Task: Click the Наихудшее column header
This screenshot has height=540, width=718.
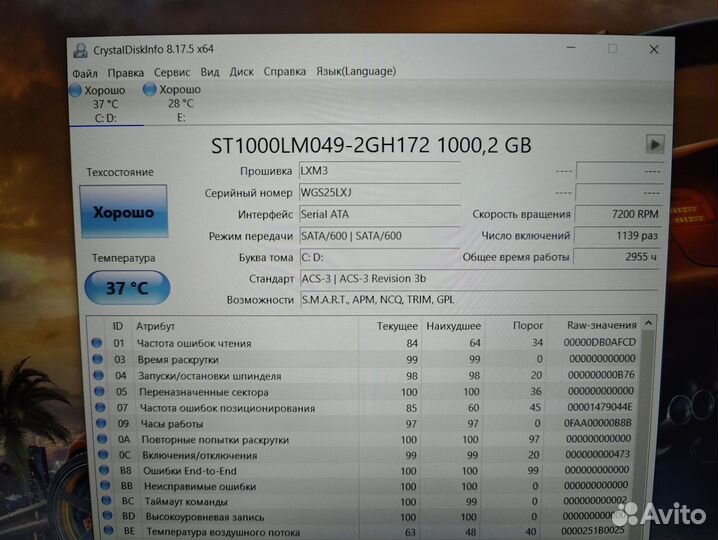Action: pyautogui.click(x=453, y=326)
